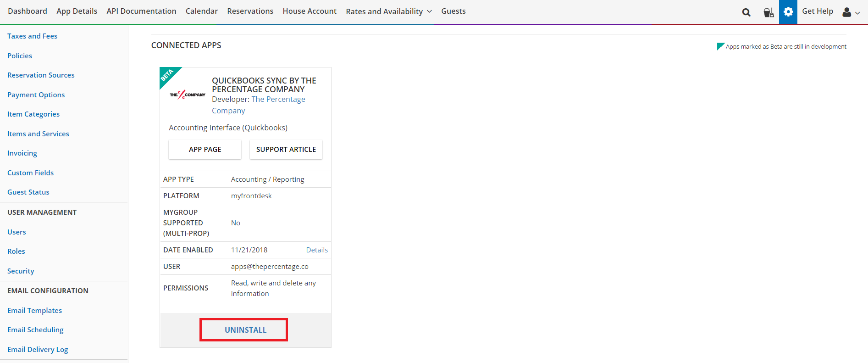Expand the Rates and Availability dropdown
The width and height of the screenshot is (868, 363).
coord(389,11)
